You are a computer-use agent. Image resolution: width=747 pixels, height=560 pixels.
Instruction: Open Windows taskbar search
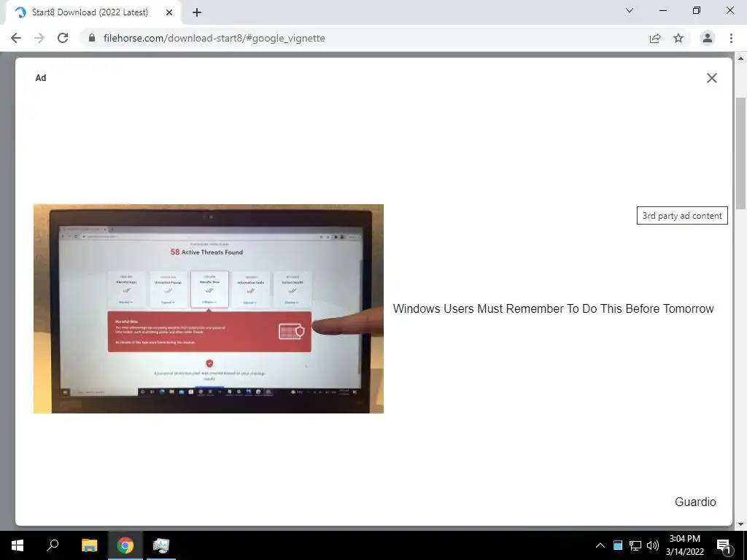(x=53, y=545)
